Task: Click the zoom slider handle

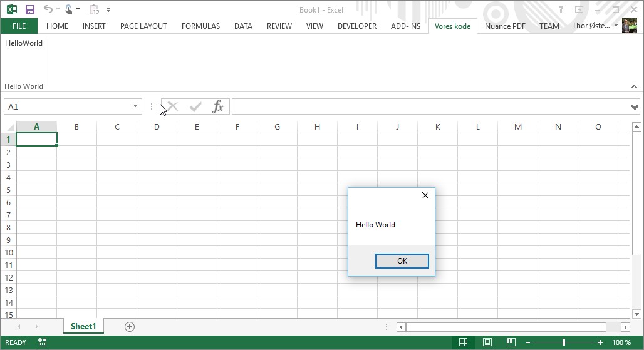Action: click(x=564, y=342)
